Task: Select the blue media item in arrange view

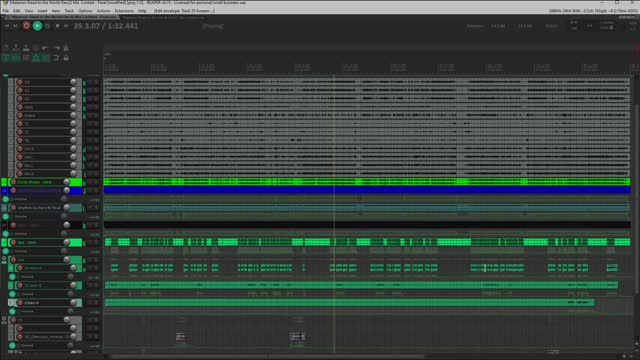Action: (x=367, y=190)
